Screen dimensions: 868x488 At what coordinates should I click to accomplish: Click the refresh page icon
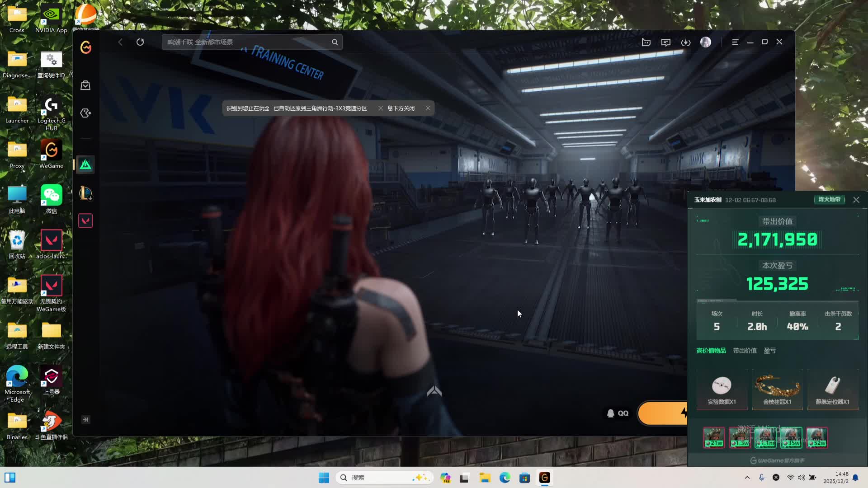[140, 42]
